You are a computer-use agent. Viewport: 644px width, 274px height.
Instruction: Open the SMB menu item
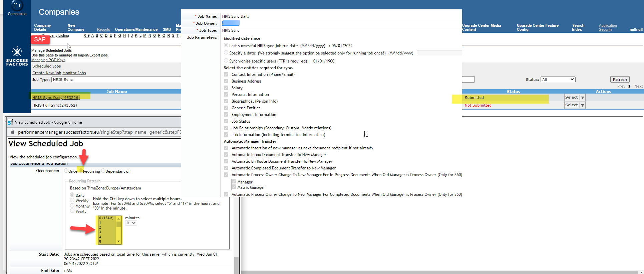(167, 29)
